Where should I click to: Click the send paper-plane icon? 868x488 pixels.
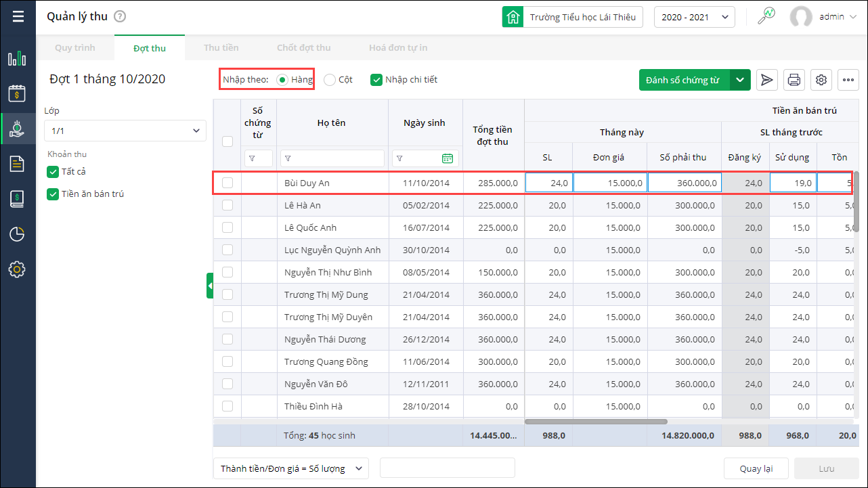point(766,80)
